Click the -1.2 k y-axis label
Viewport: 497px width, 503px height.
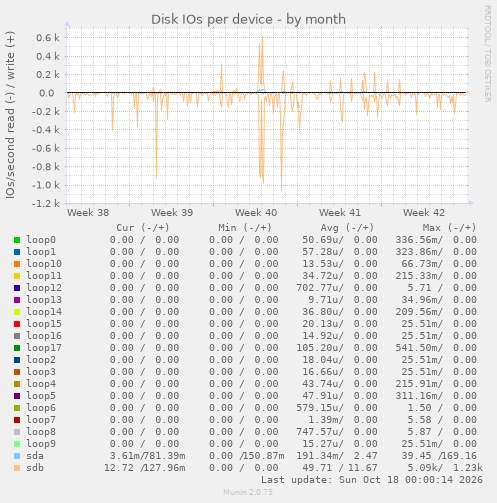pyautogui.click(x=46, y=203)
